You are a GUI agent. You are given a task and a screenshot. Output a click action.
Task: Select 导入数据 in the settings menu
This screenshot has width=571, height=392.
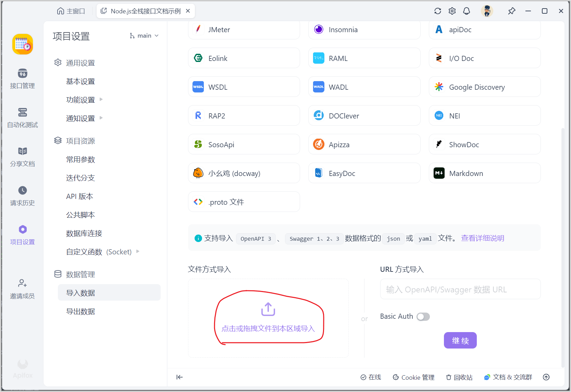[109, 292]
